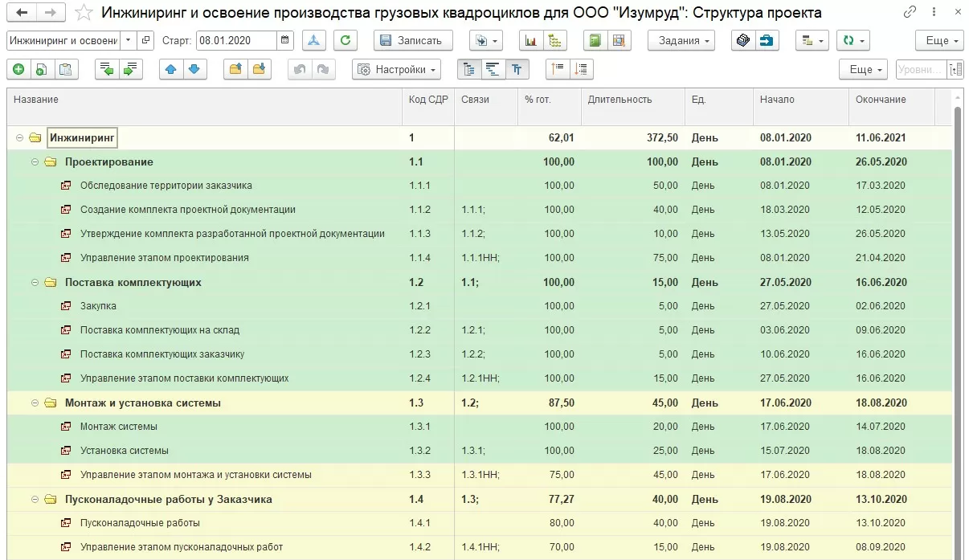
Task: Click the green outdent left arrow icon
Action: point(107,70)
